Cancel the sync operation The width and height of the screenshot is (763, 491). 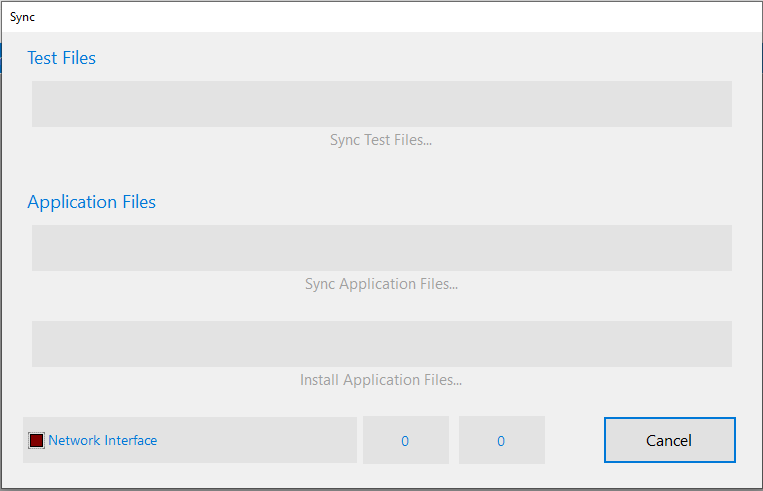pos(670,440)
